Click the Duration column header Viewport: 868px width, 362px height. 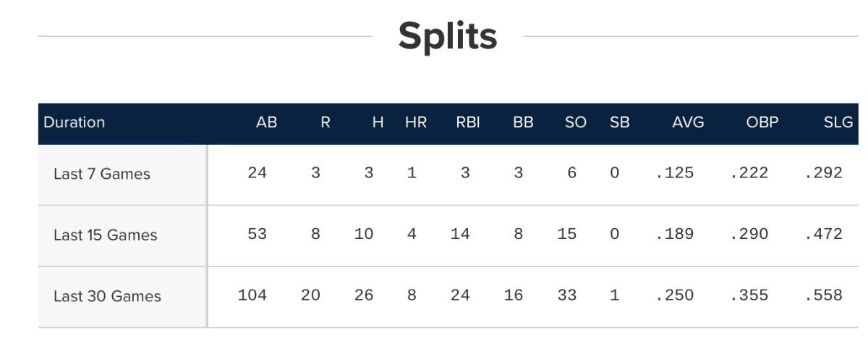[x=75, y=122]
